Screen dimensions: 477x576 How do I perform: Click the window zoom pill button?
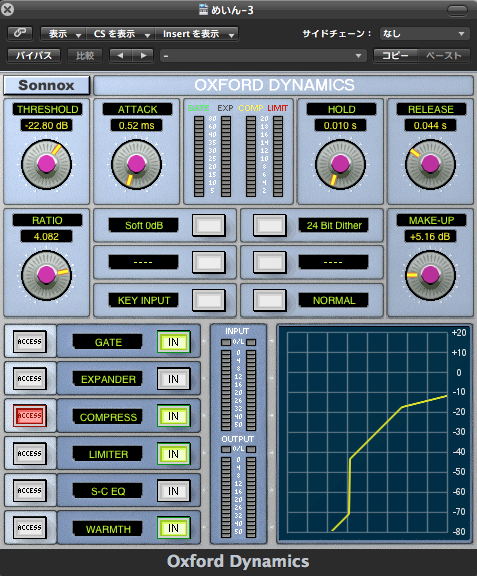pyautogui.click(x=457, y=10)
